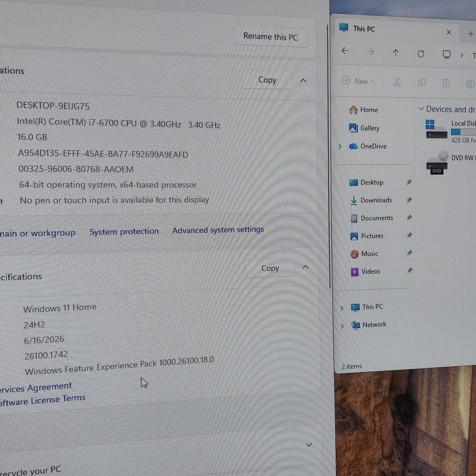
Task: Collapse the Windows specifications section
Action: [305, 267]
